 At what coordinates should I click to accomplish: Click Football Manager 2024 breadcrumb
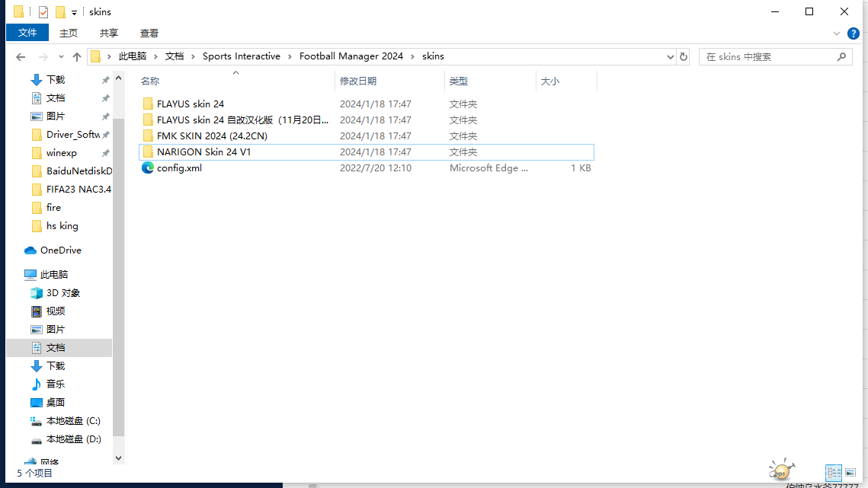coord(351,56)
